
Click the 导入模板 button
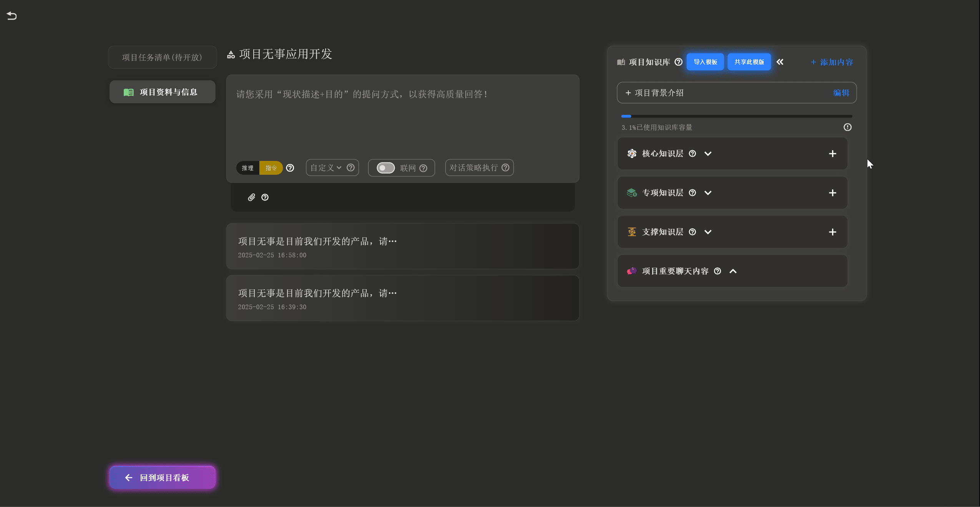pos(705,62)
